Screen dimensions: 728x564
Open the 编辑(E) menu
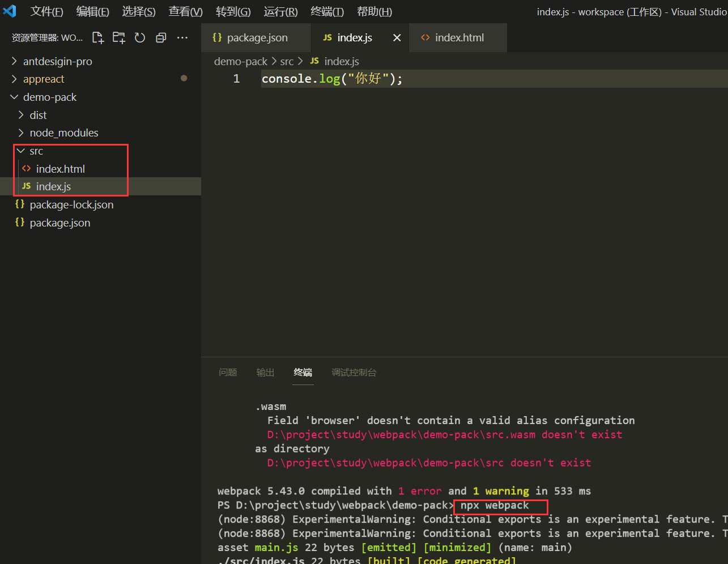(x=93, y=11)
